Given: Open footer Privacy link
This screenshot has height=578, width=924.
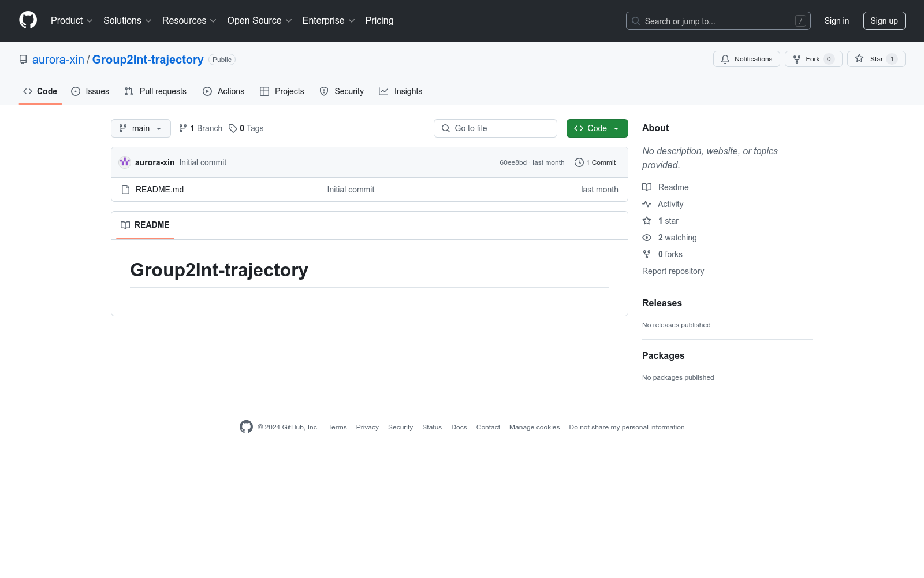Looking at the screenshot, I should pos(367,427).
